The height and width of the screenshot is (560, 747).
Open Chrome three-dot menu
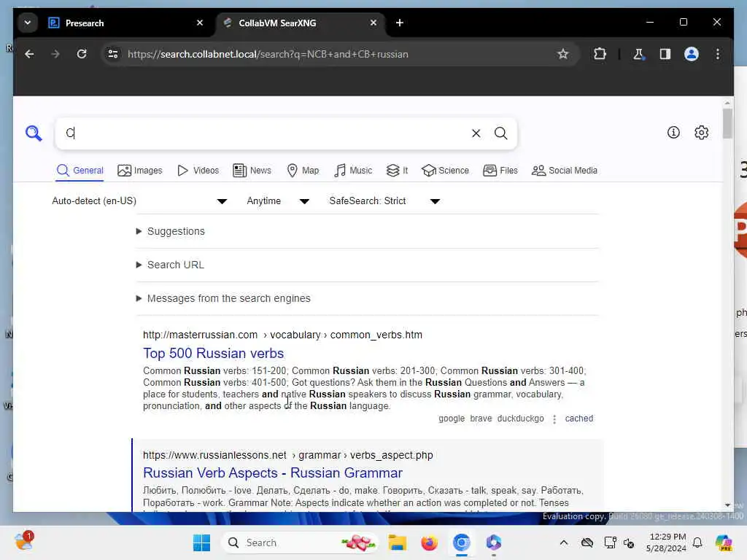pos(718,54)
